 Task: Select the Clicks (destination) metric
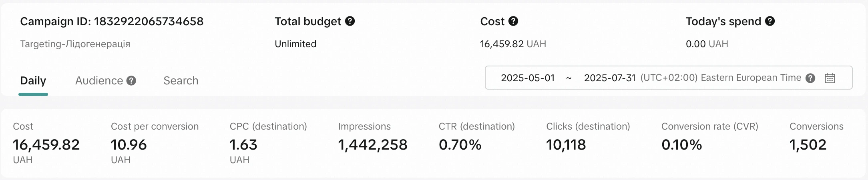click(x=588, y=143)
